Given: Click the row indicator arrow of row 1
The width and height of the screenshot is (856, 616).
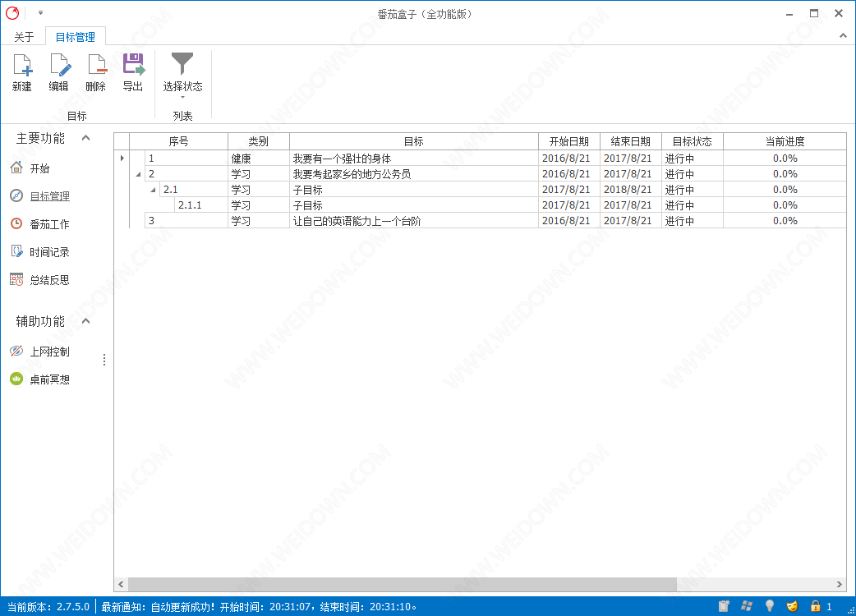Looking at the screenshot, I should point(122,159).
